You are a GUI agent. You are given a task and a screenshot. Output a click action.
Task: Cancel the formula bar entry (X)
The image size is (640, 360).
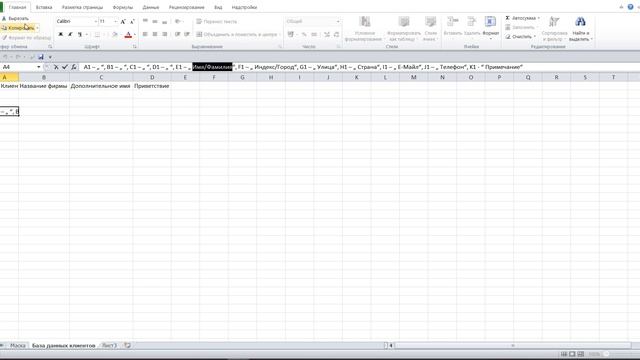click(56, 67)
